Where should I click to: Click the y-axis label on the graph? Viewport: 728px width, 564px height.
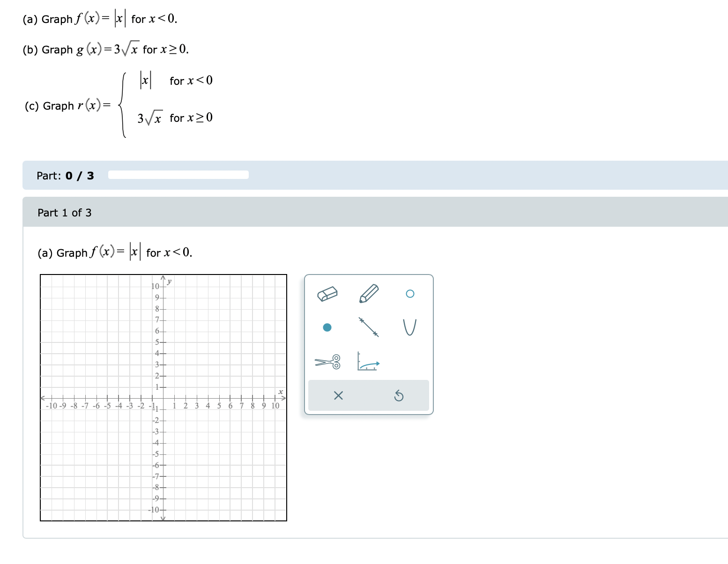169,281
